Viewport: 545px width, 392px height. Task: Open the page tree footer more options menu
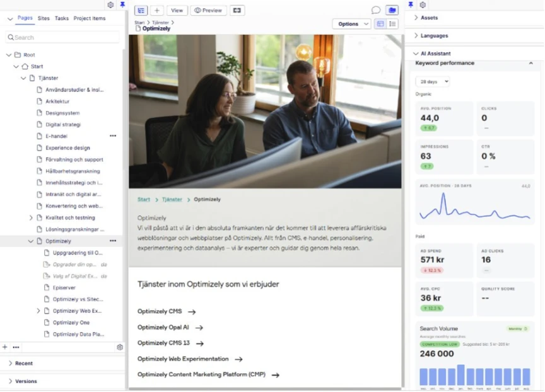coord(16,347)
